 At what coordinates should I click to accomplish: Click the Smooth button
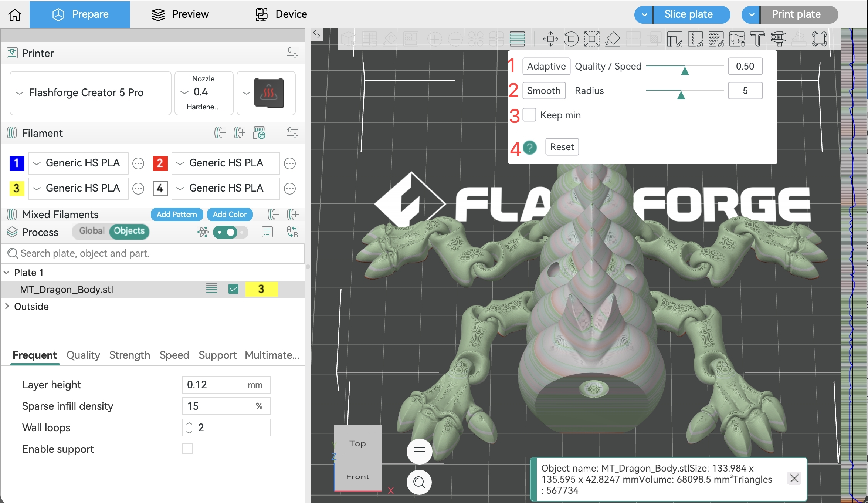[544, 91]
